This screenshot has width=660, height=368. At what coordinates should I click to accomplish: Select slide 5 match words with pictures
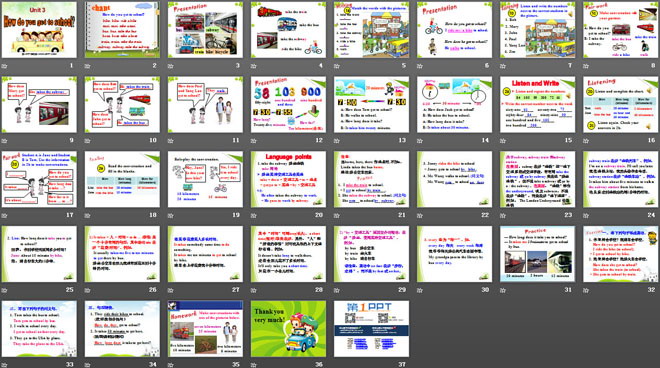coord(372,30)
